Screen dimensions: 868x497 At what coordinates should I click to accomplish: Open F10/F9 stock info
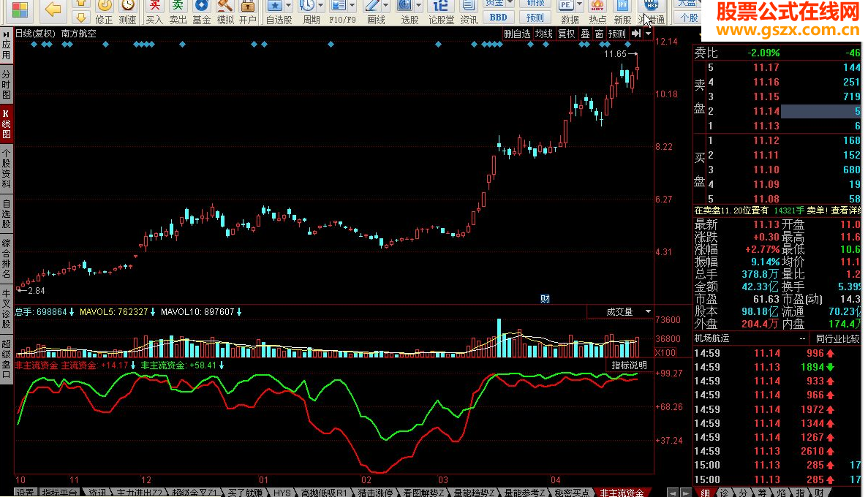339,12
